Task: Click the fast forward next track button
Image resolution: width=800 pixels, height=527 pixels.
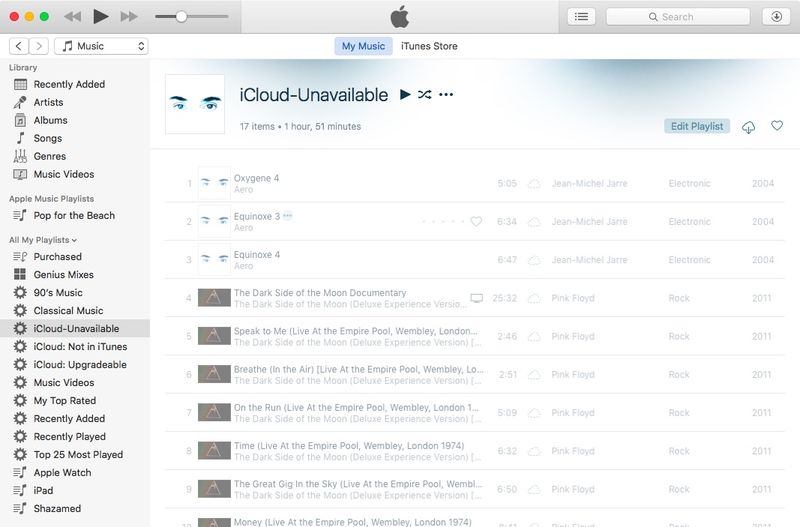Action: coord(129,16)
